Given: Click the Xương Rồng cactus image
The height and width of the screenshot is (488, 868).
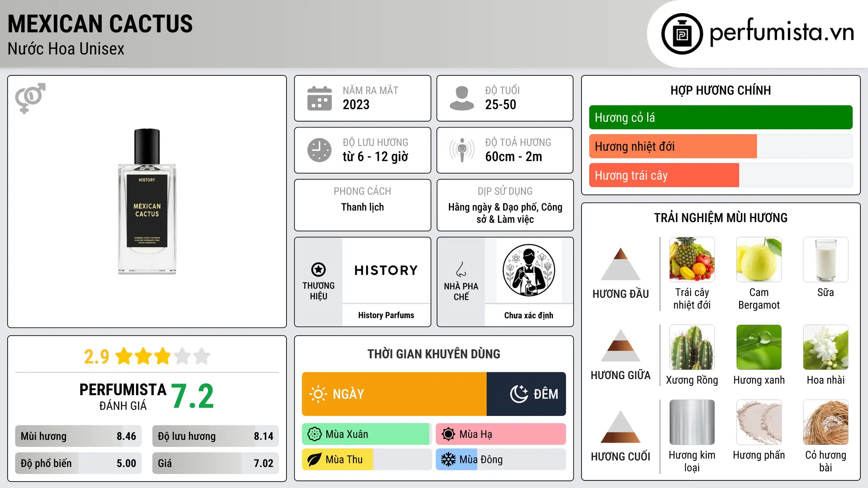Looking at the screenshot, I should coord(692,347).
